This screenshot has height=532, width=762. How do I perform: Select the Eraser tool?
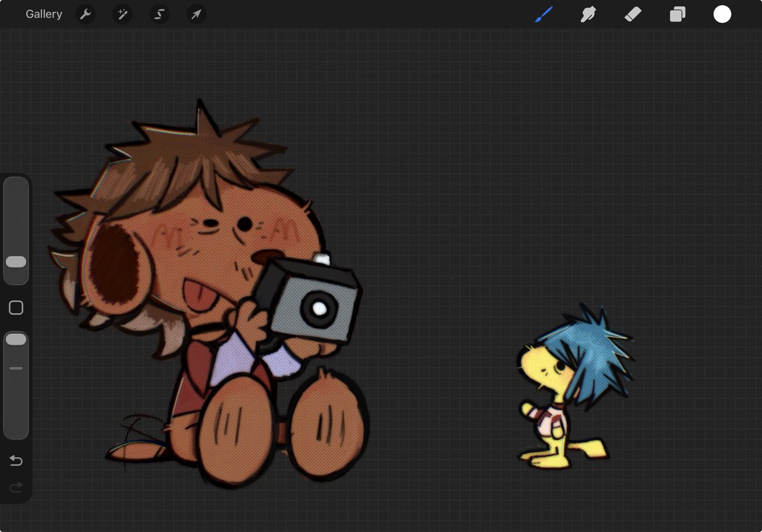[x=633, y=14]
